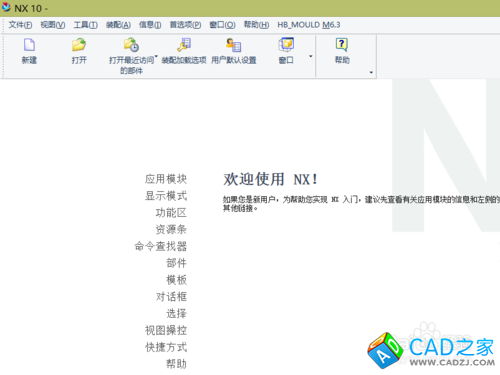
Task: Open the Window (窗口) menu
Action: point(222,25)
